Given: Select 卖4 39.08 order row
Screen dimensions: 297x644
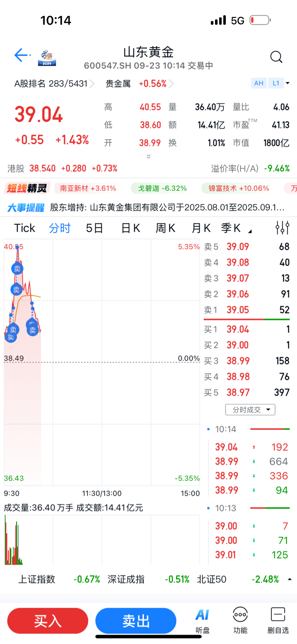Looking at the screenshot, I should tap(247, 263).
